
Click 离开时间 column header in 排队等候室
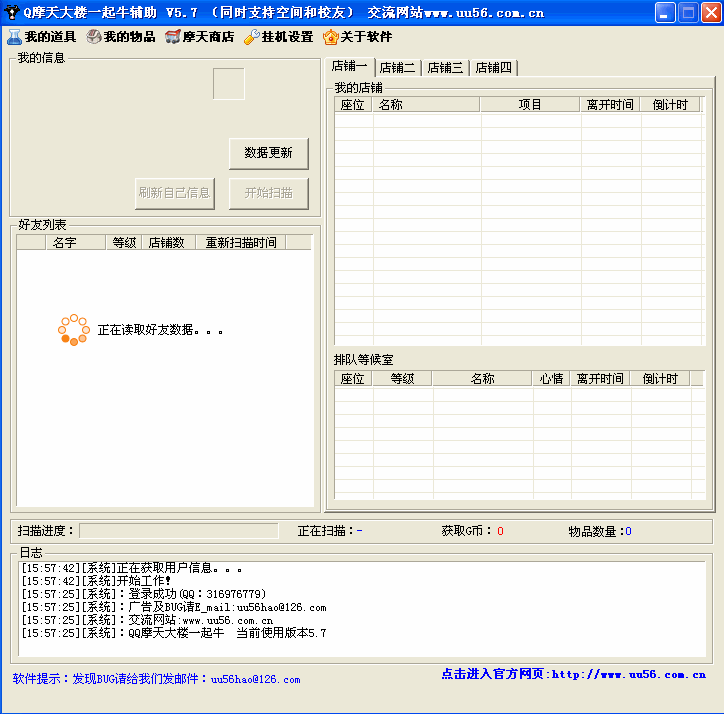click(x=600, y=379)
